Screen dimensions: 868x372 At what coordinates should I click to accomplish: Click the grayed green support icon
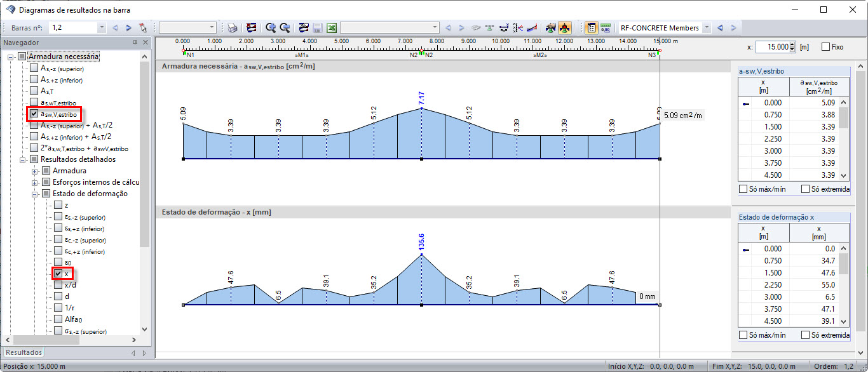(490, 28)
